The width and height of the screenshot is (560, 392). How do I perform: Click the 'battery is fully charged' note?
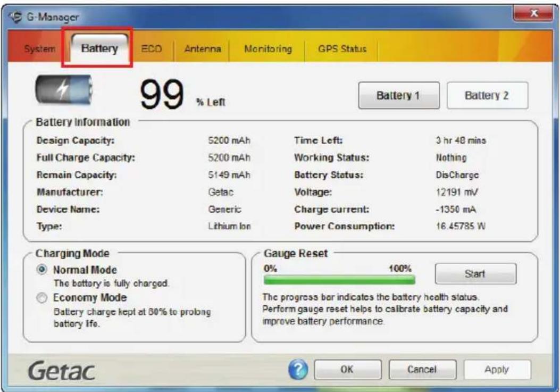point(111,283)
